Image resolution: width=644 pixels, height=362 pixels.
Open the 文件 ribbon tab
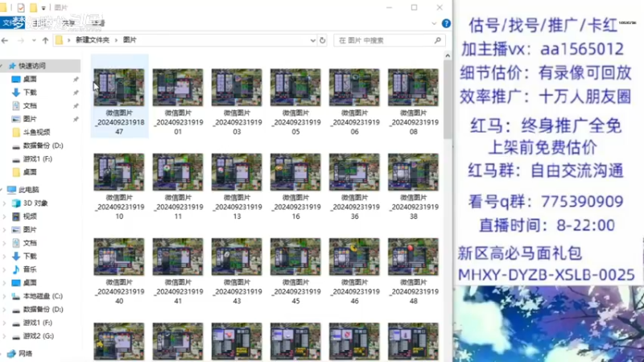click(11, 23)
